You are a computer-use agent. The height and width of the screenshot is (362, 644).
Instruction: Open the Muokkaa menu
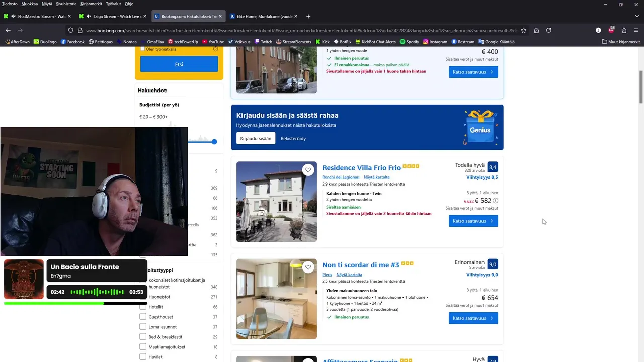point(29,4)
